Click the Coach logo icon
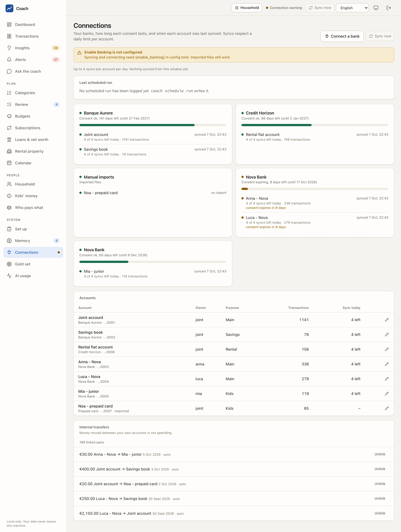The width and height of the screenshot is (401, 532). pyautogui.click(x=9, y=8)
